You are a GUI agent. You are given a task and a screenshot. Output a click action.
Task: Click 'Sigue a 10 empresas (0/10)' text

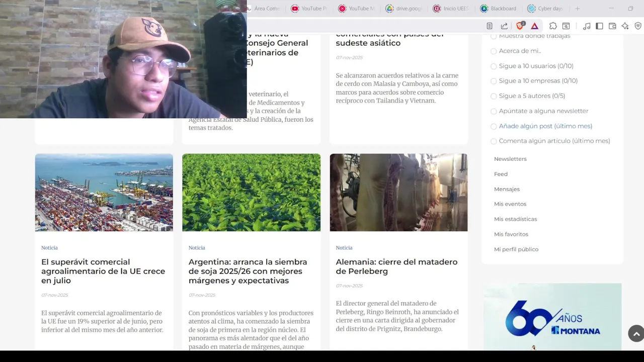point(538,81)
